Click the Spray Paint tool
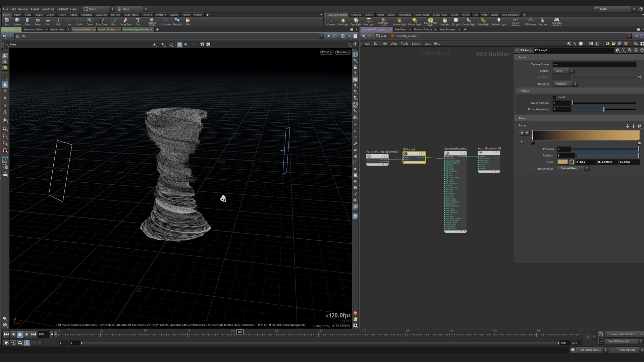644x362 pixels. click(x=126, y=21)
